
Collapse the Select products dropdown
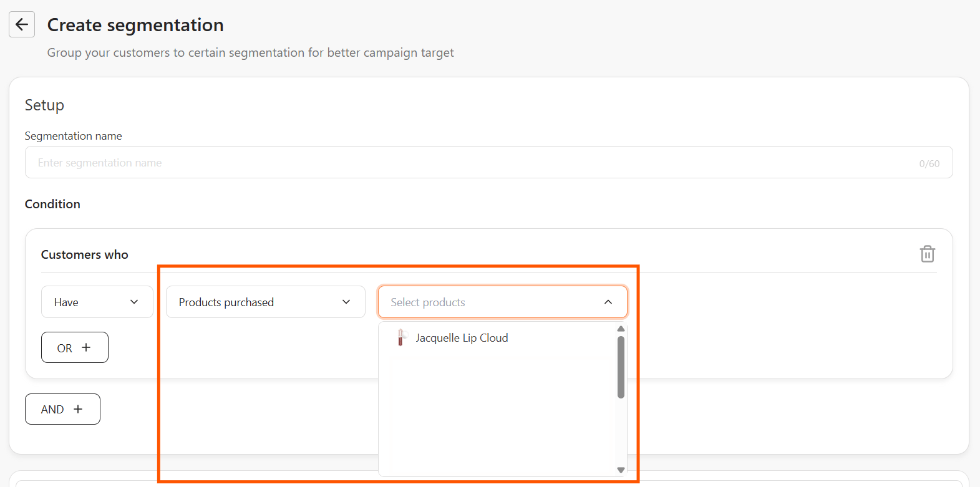(x=502, y=302)
